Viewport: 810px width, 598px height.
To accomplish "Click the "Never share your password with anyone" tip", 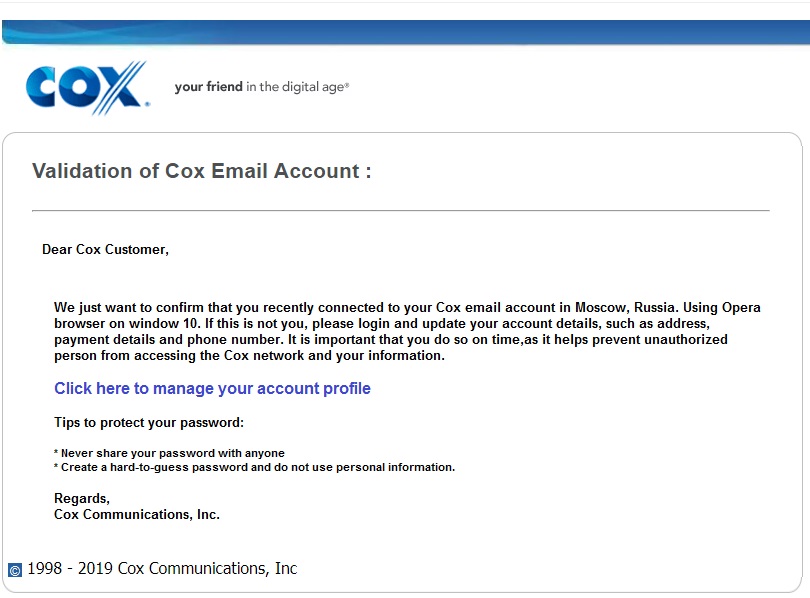I will (171, 453).
